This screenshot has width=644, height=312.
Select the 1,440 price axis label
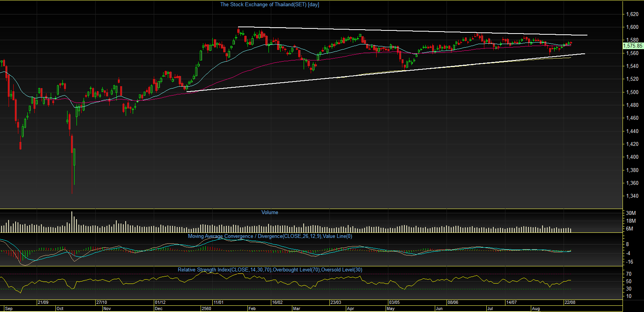pos(632,131)
